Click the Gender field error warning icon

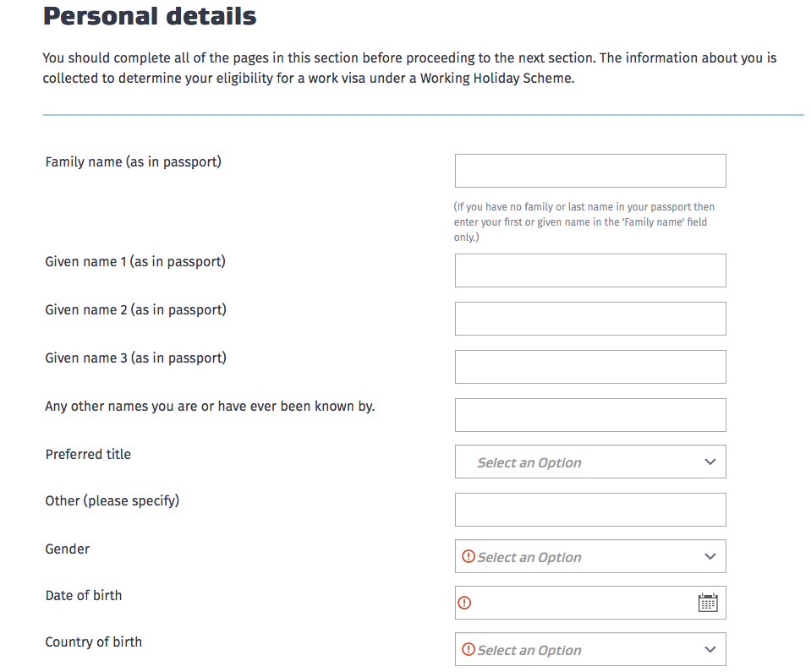469,556
